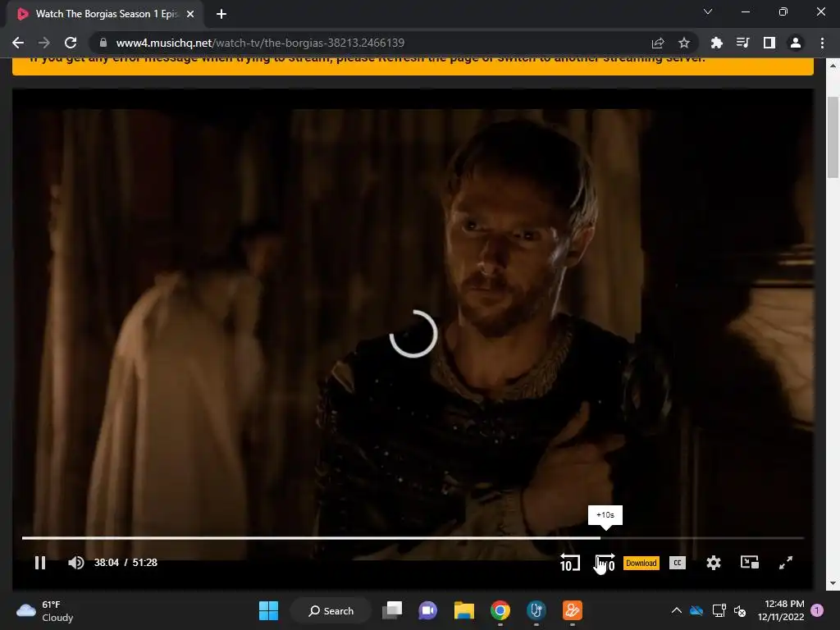This screenshot has width=840, height=630.
Task: Go back to previous page
Action: [18, 43]
